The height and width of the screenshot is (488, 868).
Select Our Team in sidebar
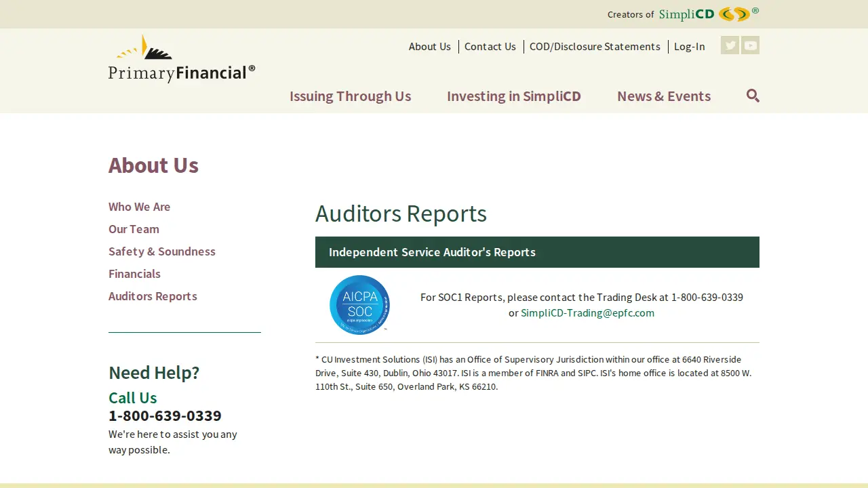(134, 229)
